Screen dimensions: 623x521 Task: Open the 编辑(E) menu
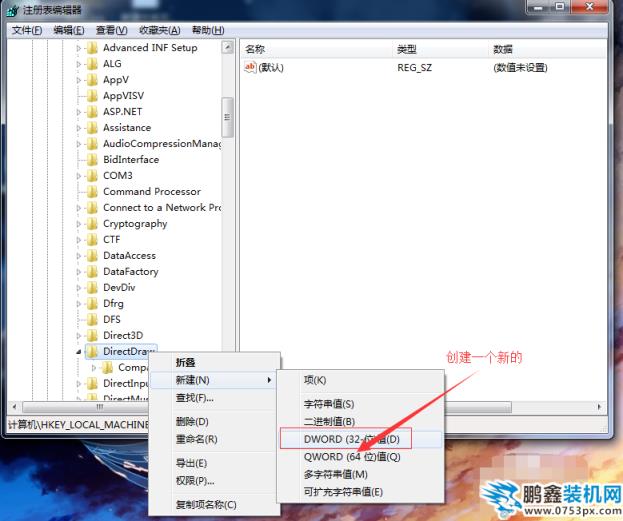[x=69, y=30]
